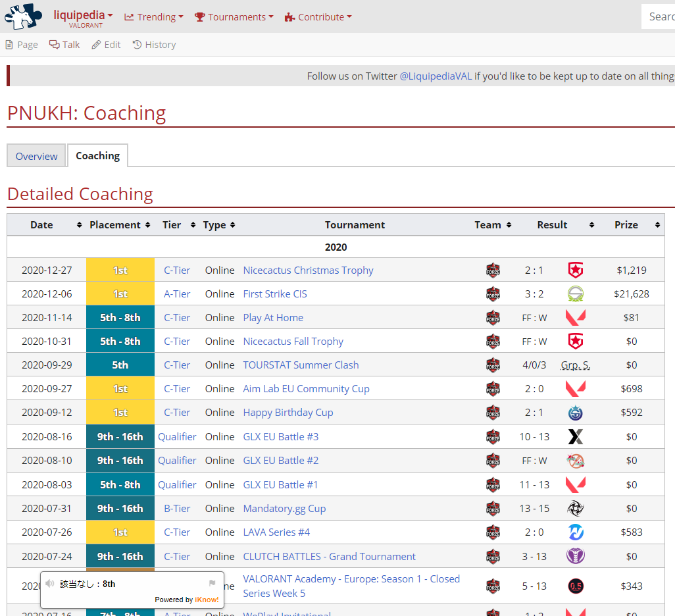The image size is (675, 616).
Task: Click the Search input field
Action: tap(658, 17)
